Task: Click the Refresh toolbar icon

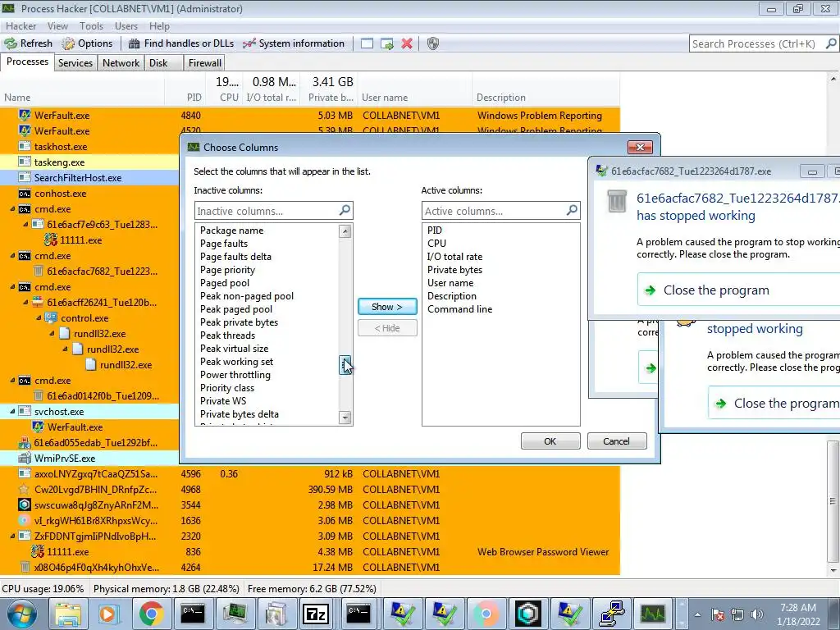Action: tap(11, 43)
